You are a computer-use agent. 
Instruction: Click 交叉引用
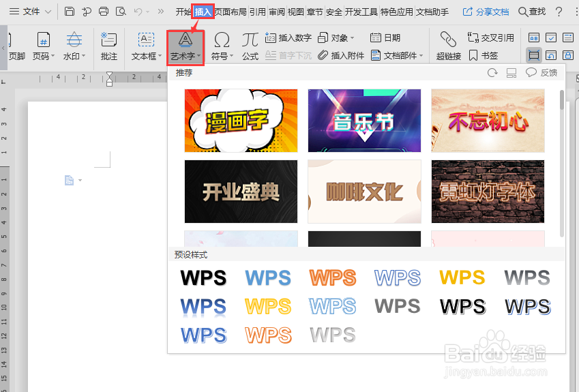pyautogui.click(x=491, y=37)
